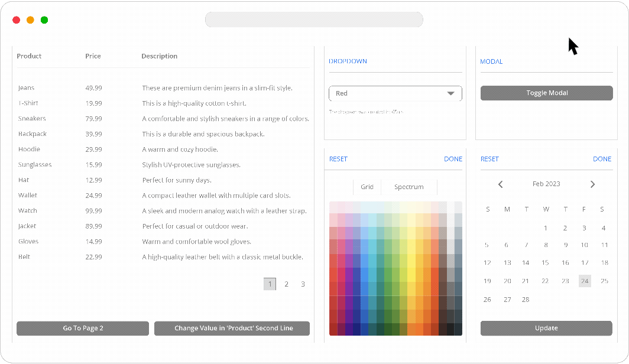The image size is (629, 364).
Task: Confirm calendar with Done
Action: (602, 159)
